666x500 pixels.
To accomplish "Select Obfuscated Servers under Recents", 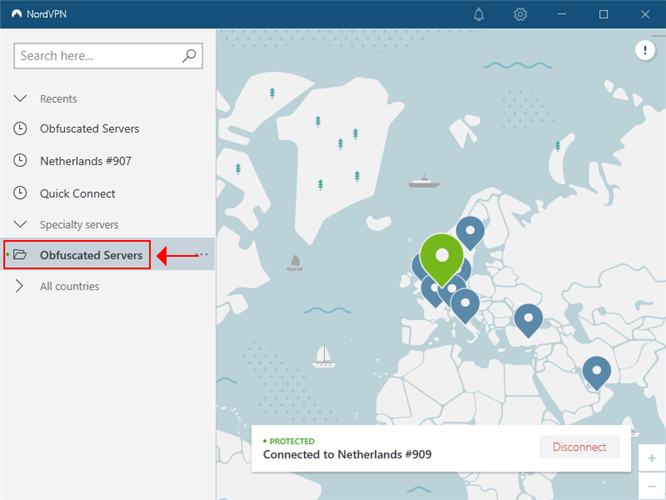I will 89,129.
